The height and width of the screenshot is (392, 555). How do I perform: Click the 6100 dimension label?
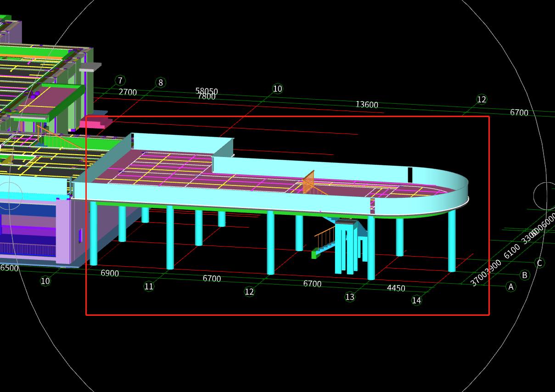tap(512, 251)
